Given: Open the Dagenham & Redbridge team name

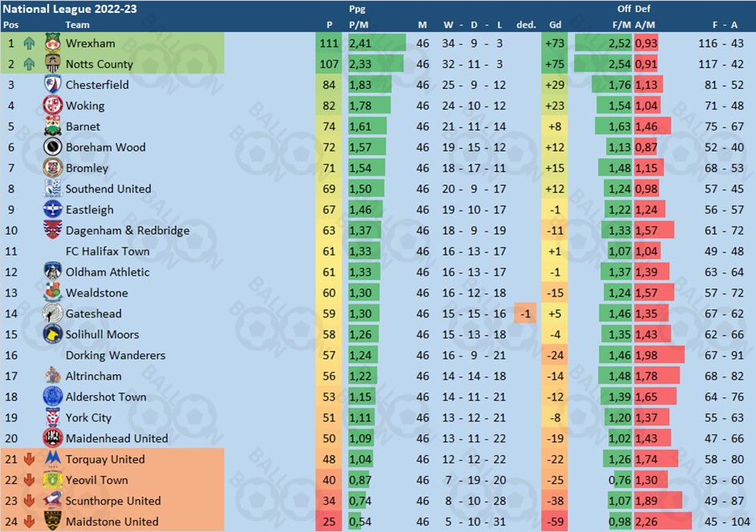Looking at the screenshot, I should pyautogui.click(x=127, y=230).
